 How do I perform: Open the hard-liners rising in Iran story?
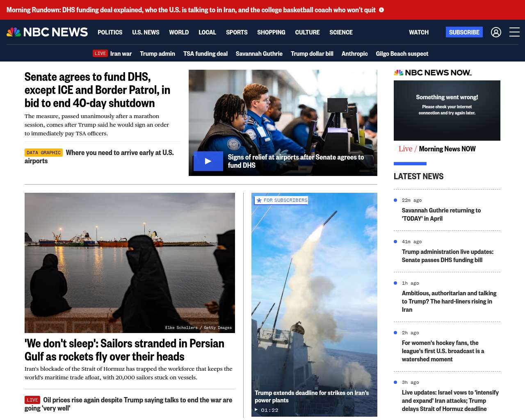click(449, 301)
